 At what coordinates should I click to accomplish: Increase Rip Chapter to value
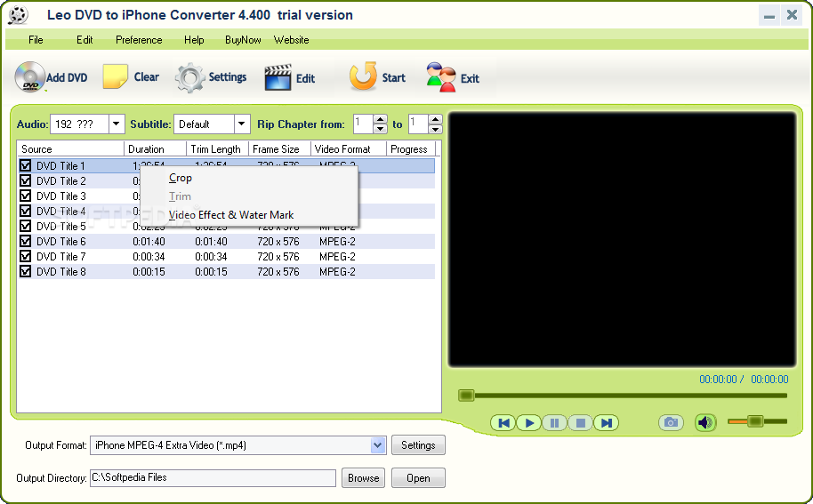coord(436,120)
